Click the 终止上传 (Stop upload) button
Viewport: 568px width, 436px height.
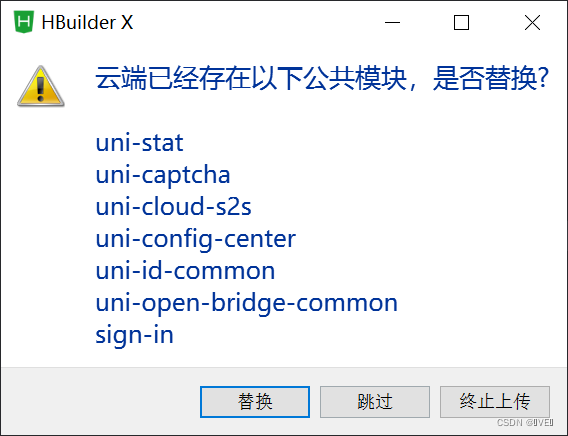click(x=495, y=402)
